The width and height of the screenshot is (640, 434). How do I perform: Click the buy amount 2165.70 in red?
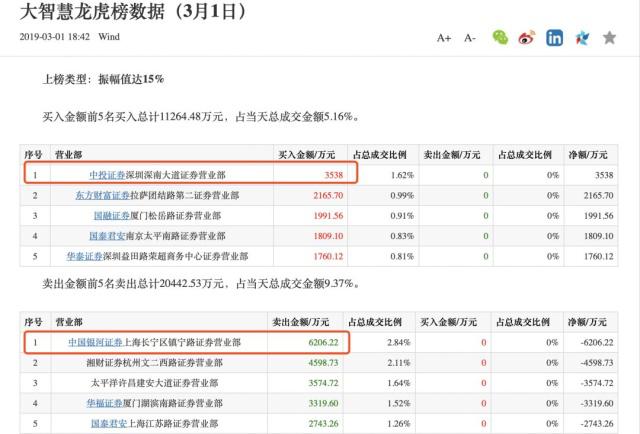click(x=328, y=196)
